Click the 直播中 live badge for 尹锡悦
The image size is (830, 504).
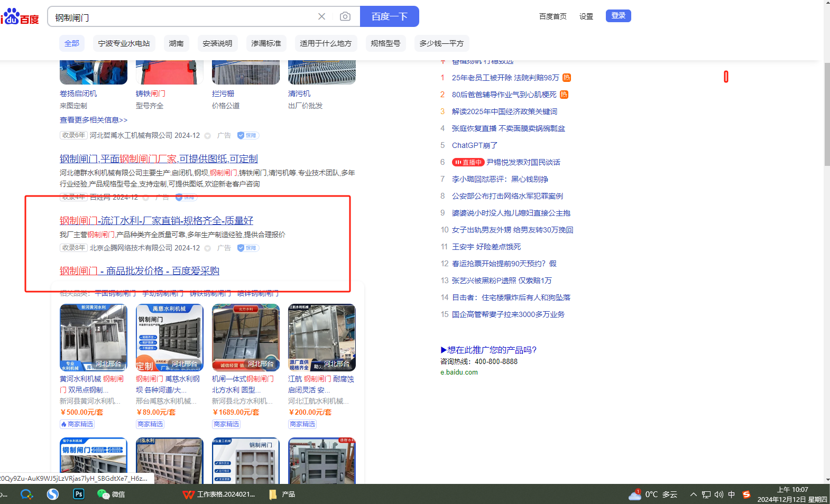point(468,162)
